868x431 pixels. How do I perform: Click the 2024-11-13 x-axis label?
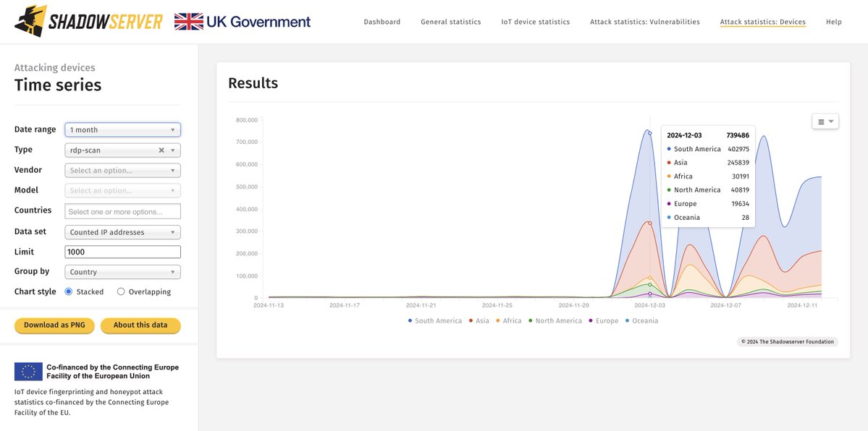(x=269, y=305)
